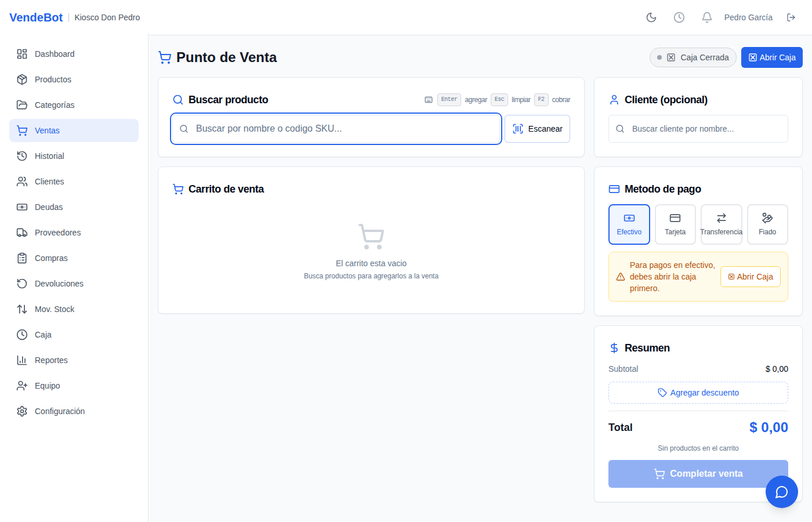The width and height of the screenshot is (812, 522).
Task: Click Agregar descuento link
Action: tap(698, 393)
